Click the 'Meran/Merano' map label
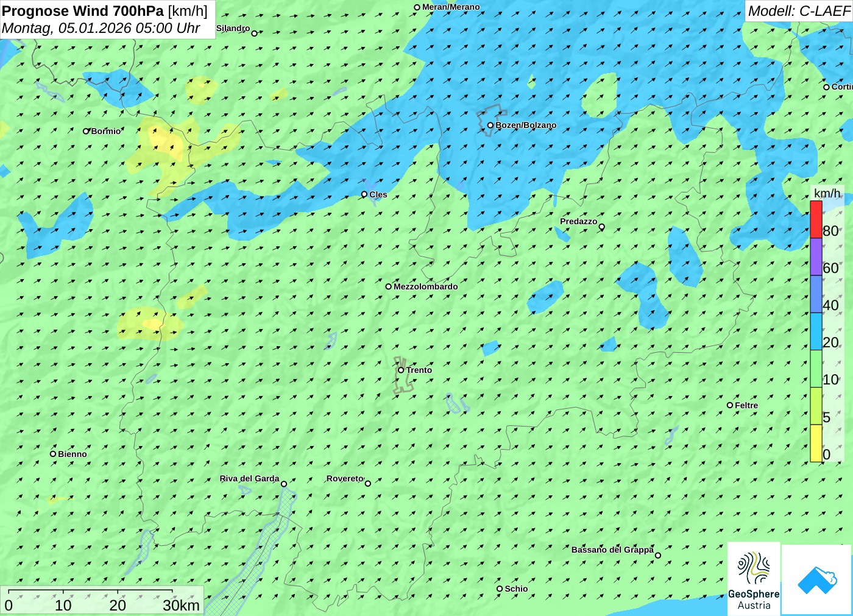 [x=451, y=7]
